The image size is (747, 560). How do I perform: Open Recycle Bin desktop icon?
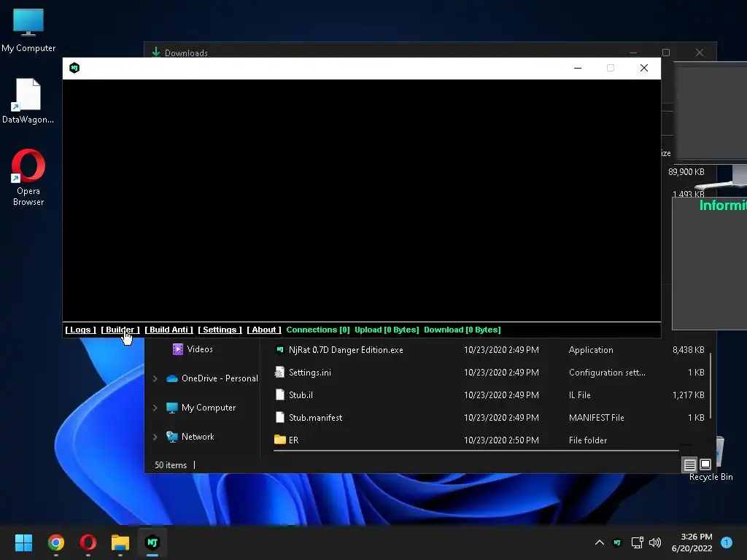click(711, 459)
